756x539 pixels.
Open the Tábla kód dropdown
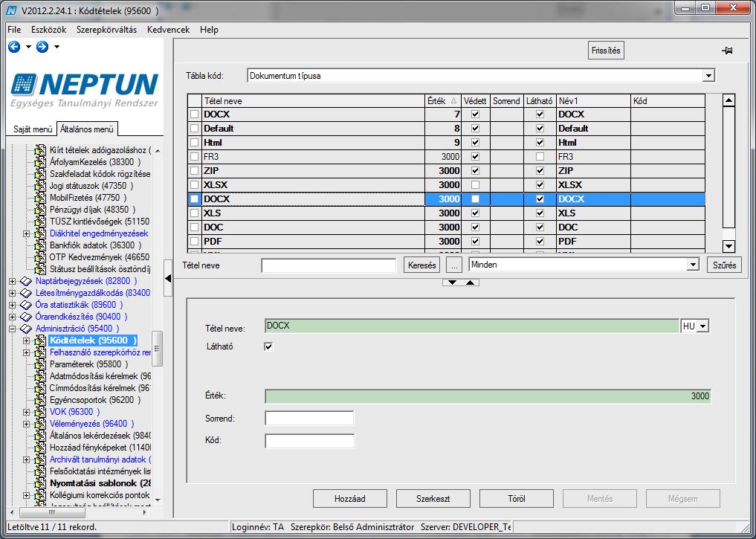[x=708, y=76]
